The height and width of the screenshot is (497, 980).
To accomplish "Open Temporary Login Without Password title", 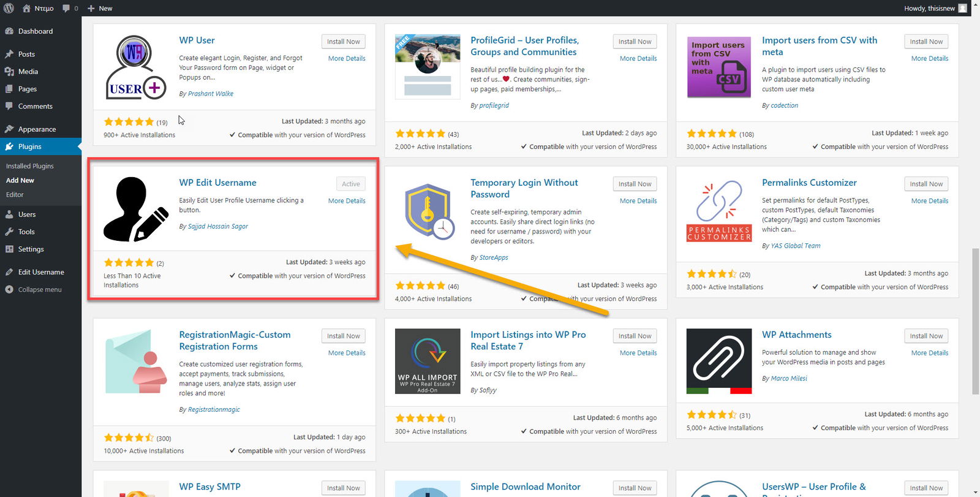I will pos(524,188).
